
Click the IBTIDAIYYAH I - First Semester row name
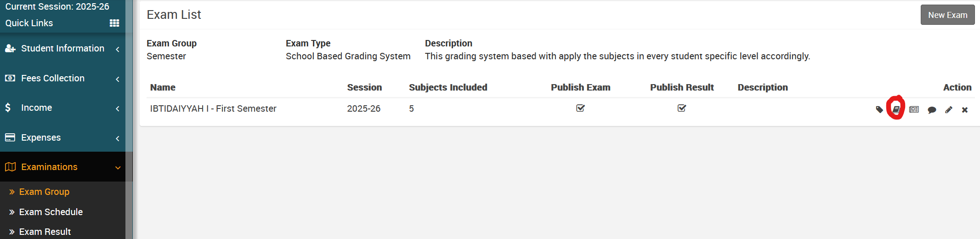pyautogui.click(x=213, y=108)
